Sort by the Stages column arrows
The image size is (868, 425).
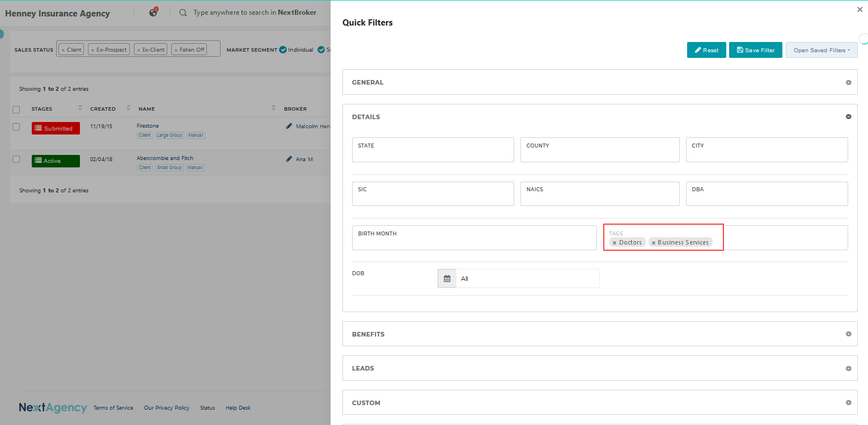[x=80, y=108]
